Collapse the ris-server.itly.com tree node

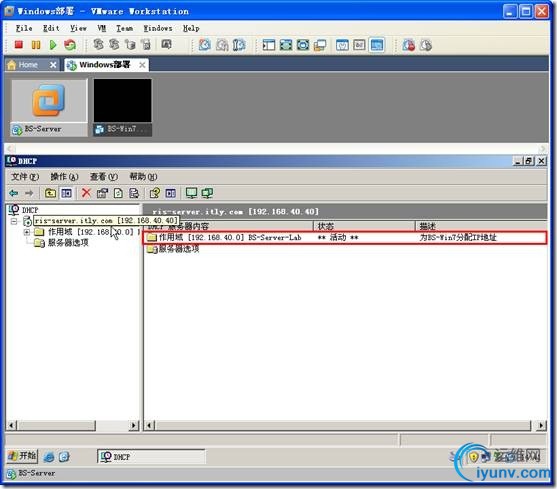pos(14,221)
